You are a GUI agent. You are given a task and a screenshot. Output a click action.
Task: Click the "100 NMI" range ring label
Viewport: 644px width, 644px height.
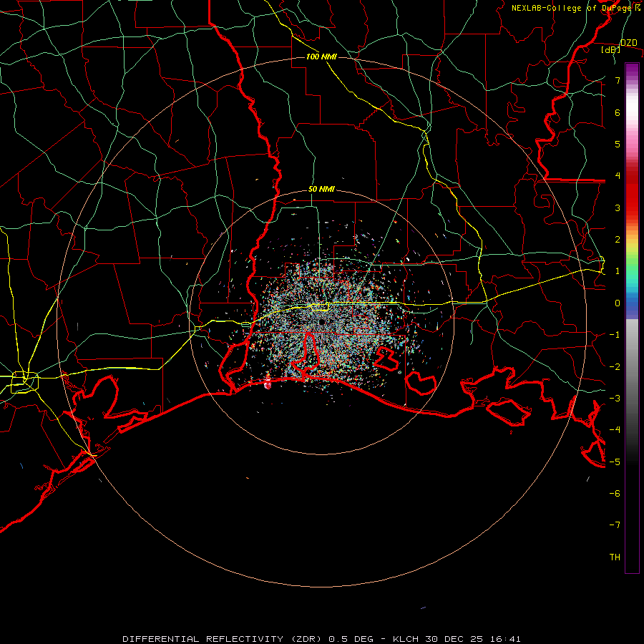pos(321,57)
